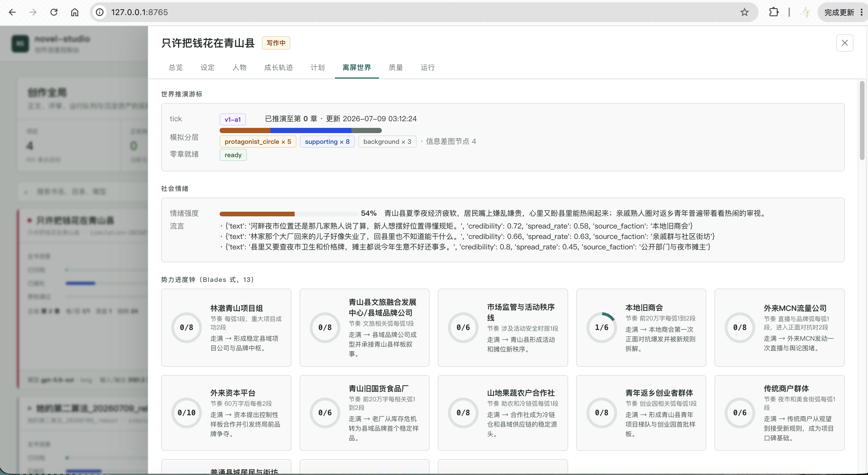
Task: Go back with the browser back arrow
Action: [x=12, y=12]
